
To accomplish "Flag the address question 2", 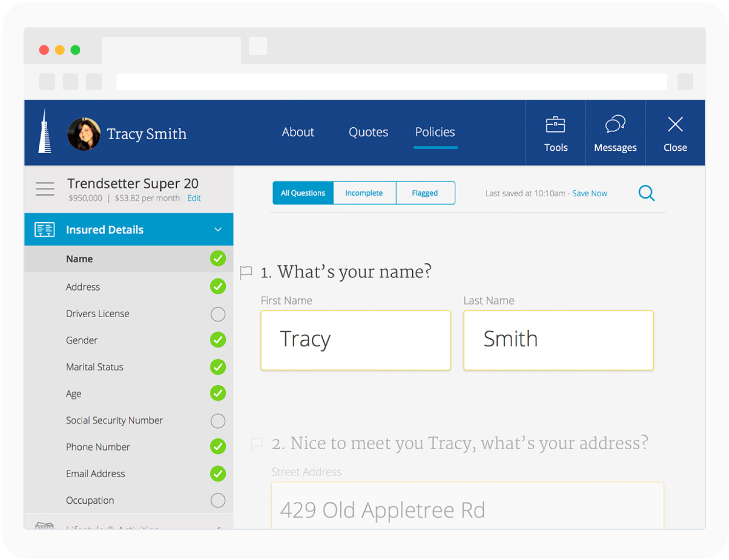I will pos(257,444).
